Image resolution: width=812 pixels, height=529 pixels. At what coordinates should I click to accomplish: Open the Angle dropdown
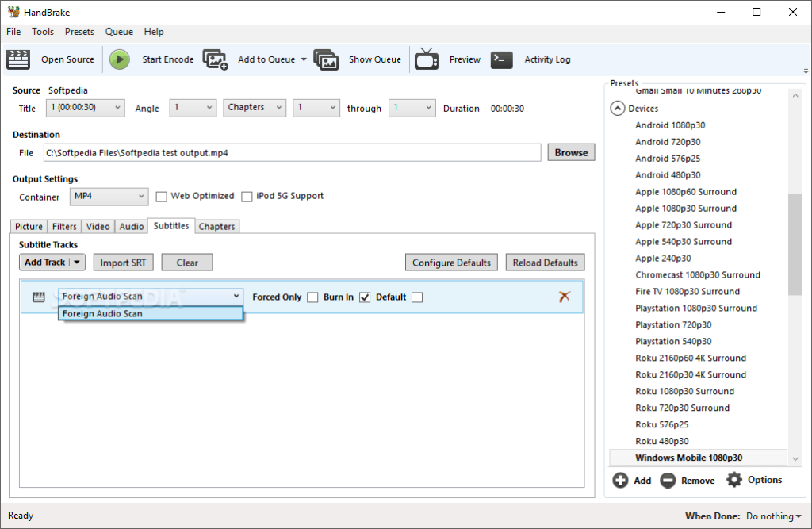tap(193, 108)
